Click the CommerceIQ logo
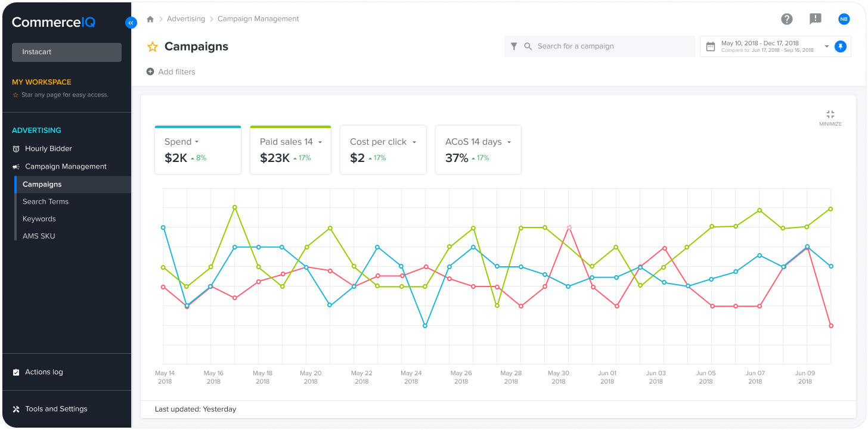Viewport: 868px width, 430px height. click(54, 23)
